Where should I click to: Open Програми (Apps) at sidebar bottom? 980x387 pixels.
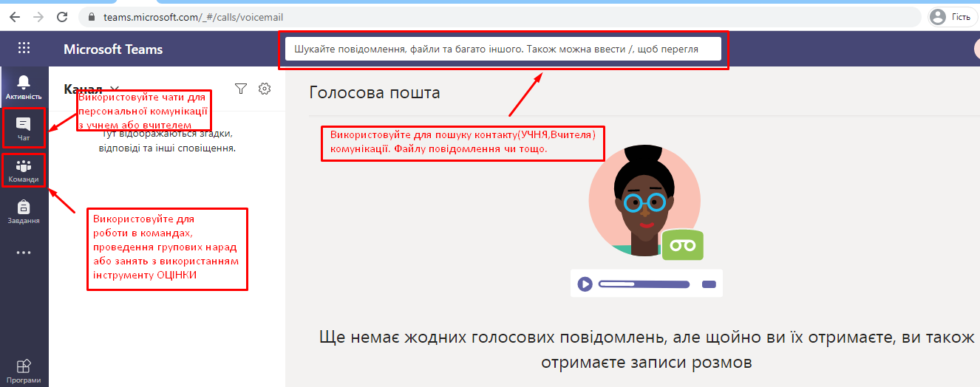(24, 371)
